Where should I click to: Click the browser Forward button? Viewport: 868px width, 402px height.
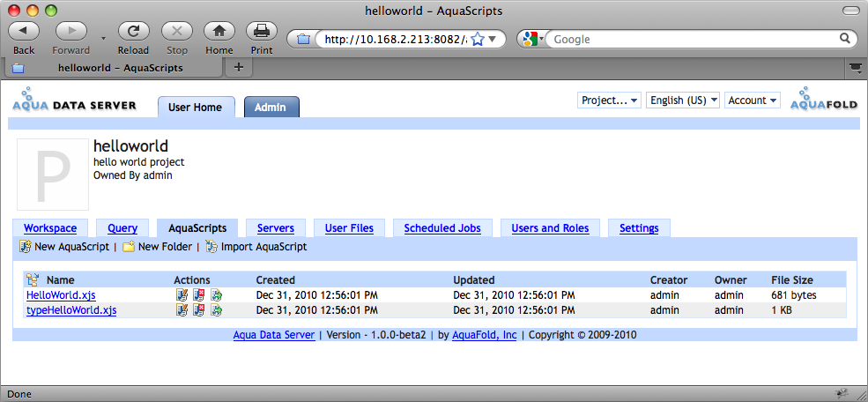click(70, 31)
